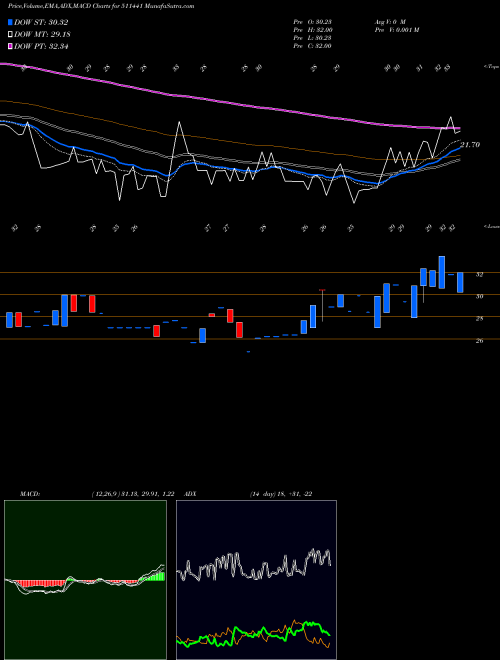This screenshot has width=500, height=660.
Task: Click the 'MACD:' panel heading
Action: click(x=30, y=494)
